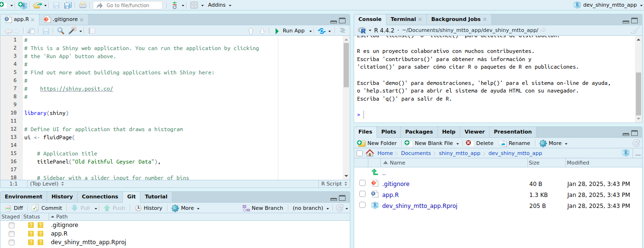This screenshot has width=644, height=248.
Task: Open the Packages tab
Action: 419,132
